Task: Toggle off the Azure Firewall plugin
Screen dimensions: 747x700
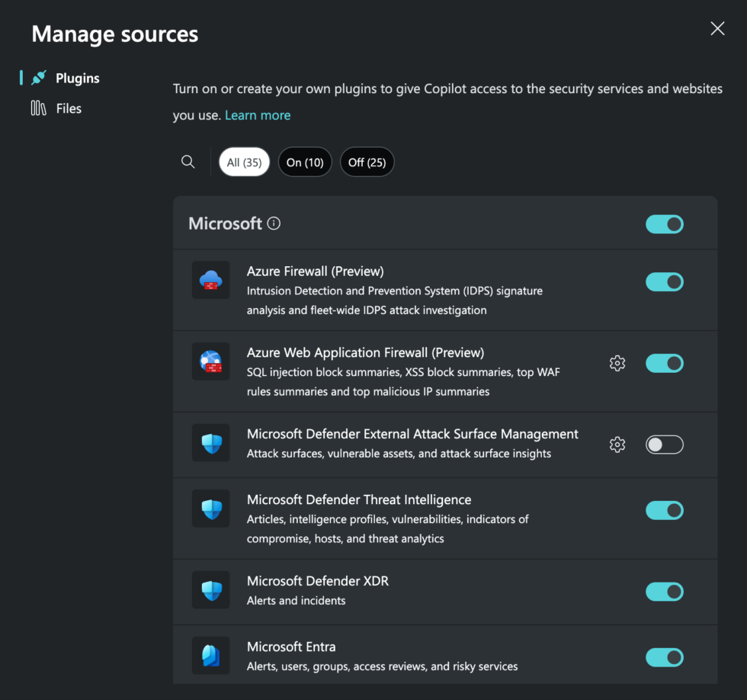Action: [664, 281]
